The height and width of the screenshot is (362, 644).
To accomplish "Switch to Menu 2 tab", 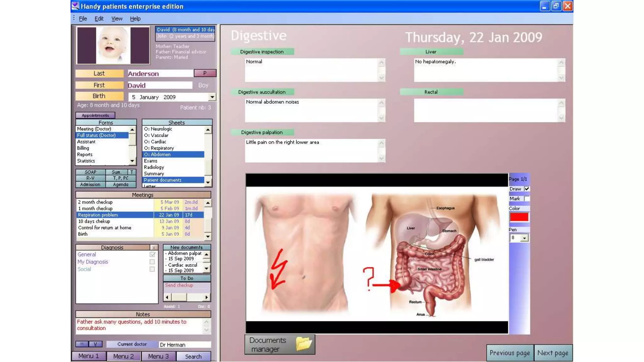I will (x=123, y=356).
